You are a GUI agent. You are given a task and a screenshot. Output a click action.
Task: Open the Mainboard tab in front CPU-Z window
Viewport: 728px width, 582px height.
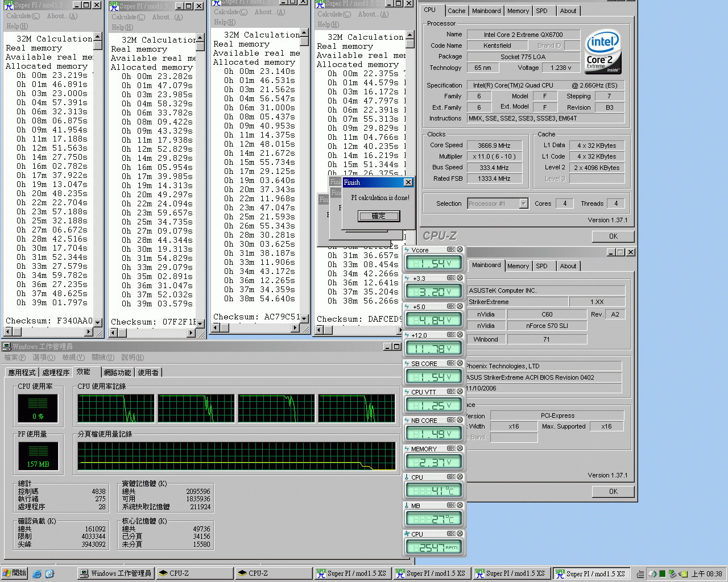tap(486, 11)
